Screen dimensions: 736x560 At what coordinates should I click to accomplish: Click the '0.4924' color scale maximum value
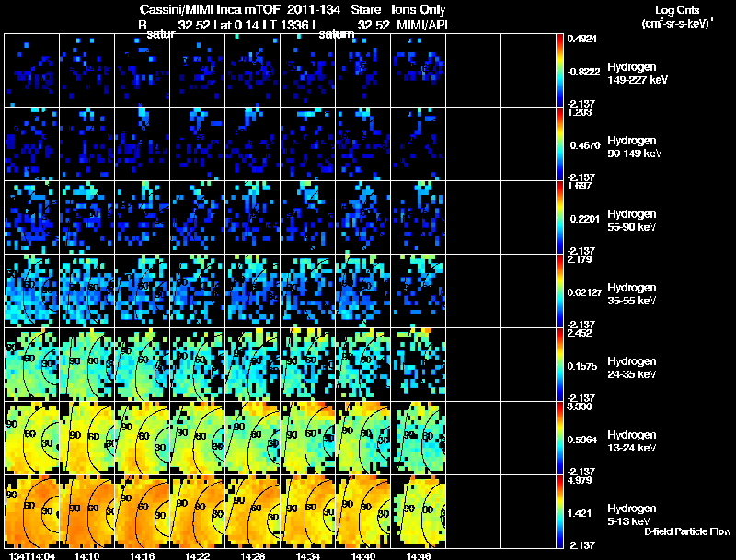point(582,39)
